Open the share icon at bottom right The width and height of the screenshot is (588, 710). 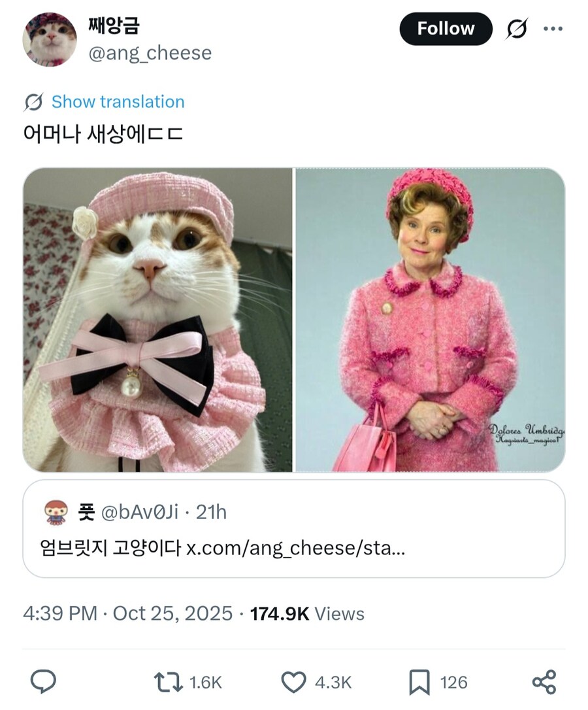pos(544,683)
